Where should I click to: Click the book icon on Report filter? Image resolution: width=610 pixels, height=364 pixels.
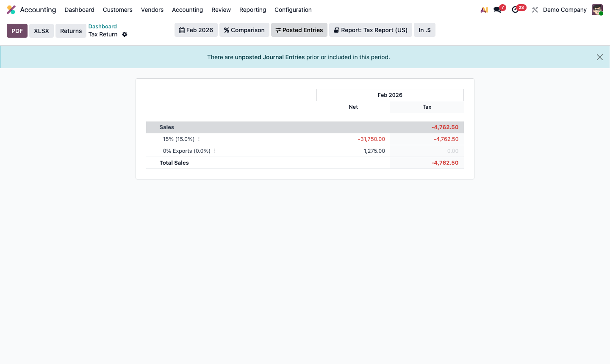click(336, 30)
